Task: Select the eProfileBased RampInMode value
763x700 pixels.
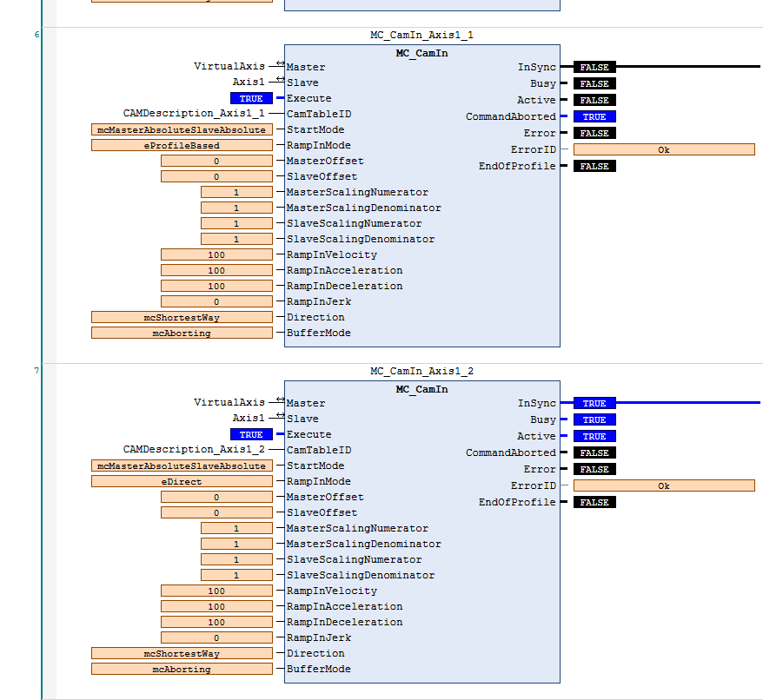Action: pos(182,145)
